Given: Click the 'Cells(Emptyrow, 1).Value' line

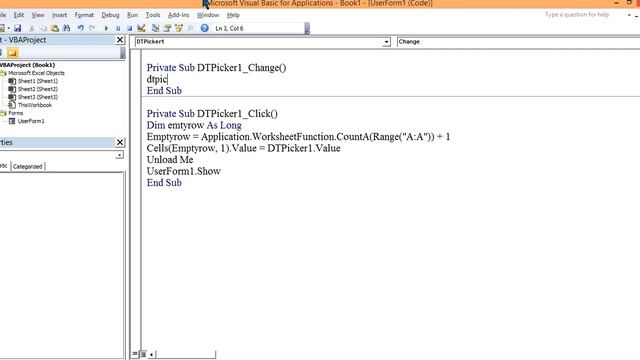Looking at the screenshot, I should pos(243,148).
